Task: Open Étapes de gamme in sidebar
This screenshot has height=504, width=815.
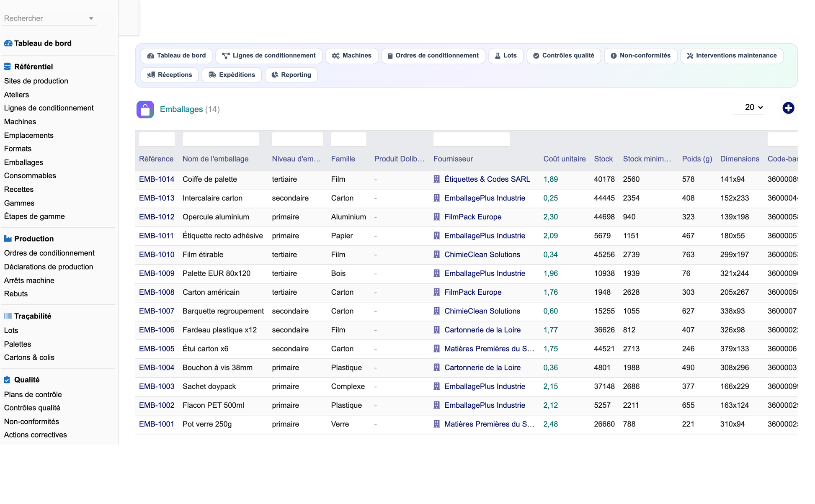Action: pyautogui.click(x=34, y=216)
